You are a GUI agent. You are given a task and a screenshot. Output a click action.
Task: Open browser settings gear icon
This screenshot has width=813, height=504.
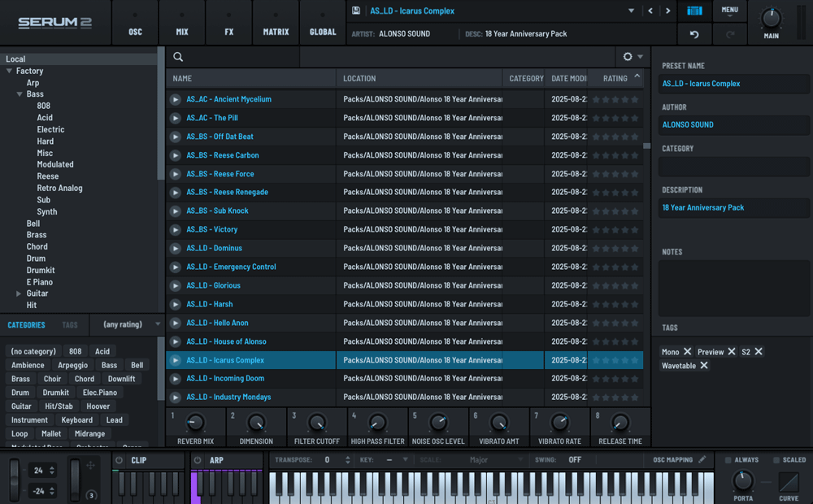628,57
